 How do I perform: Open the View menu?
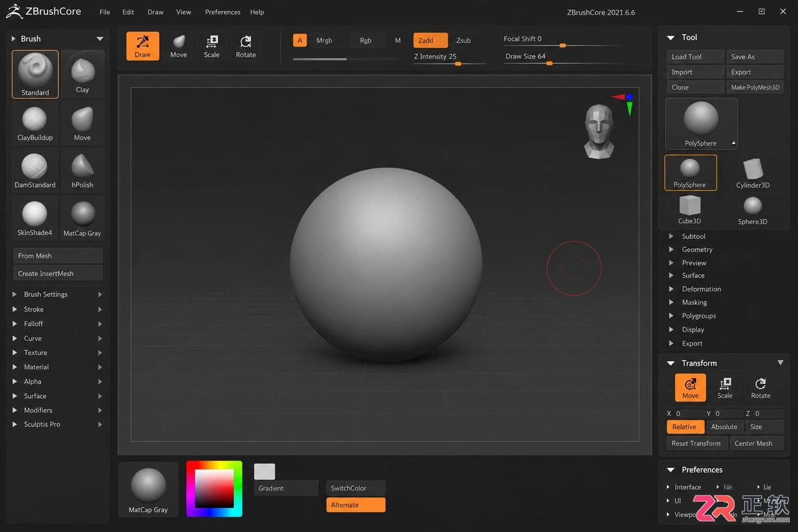click(x=183, y=12)
